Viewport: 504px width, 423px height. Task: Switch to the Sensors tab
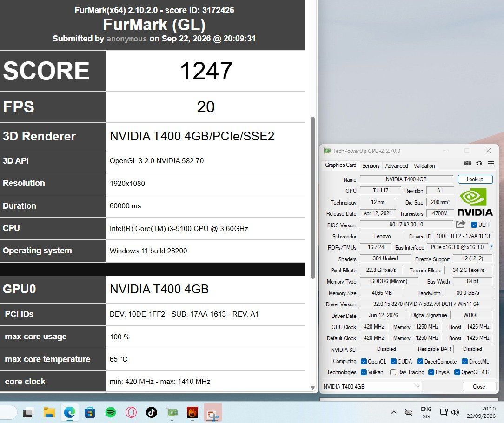(371, 166)
